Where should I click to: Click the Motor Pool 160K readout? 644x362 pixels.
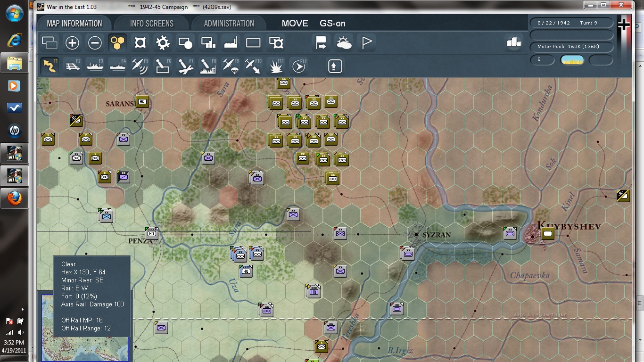click(571, 47)
